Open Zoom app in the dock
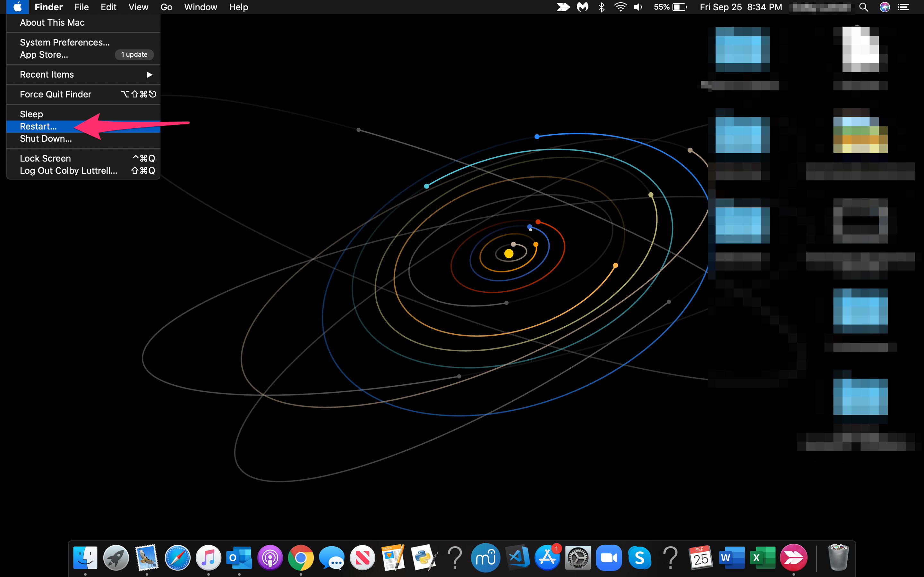 pos(609,557)
